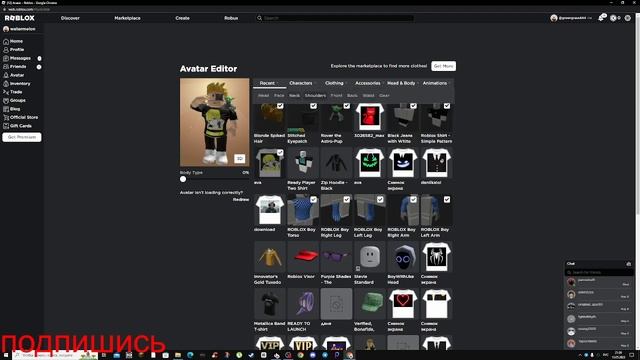Click the search magnifier icon

pyautogui.click(x=259, y=18)
